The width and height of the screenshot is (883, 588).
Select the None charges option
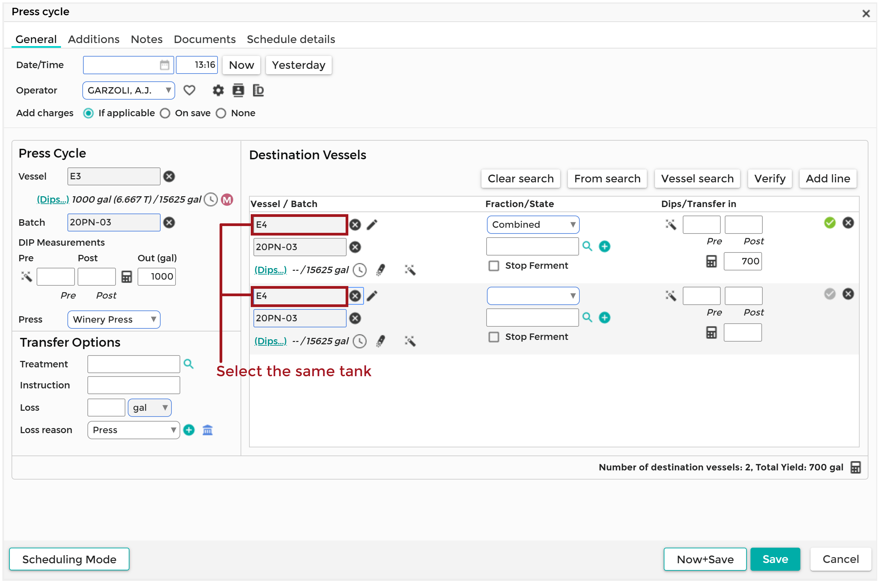tap(221, 113)
